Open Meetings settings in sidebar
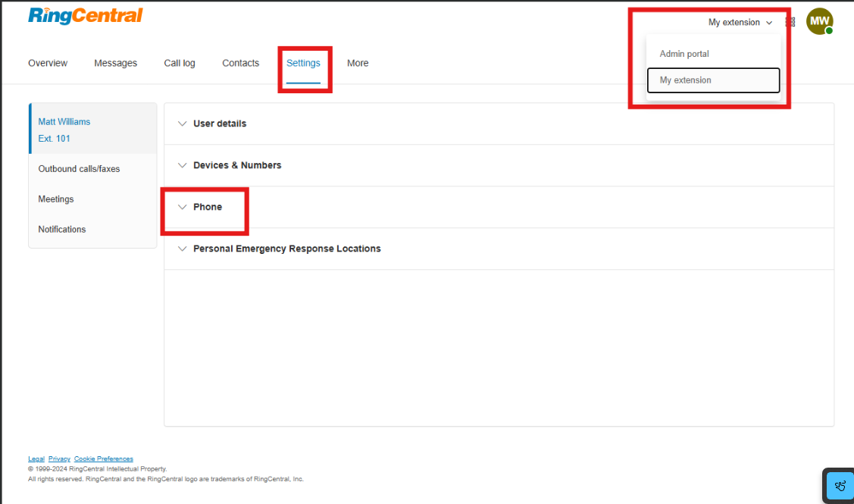Viewport: 854px width, 504px height. point(92,199)
